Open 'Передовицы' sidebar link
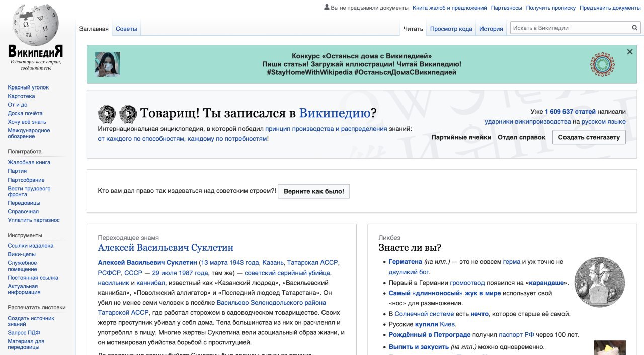 (24, 203)
